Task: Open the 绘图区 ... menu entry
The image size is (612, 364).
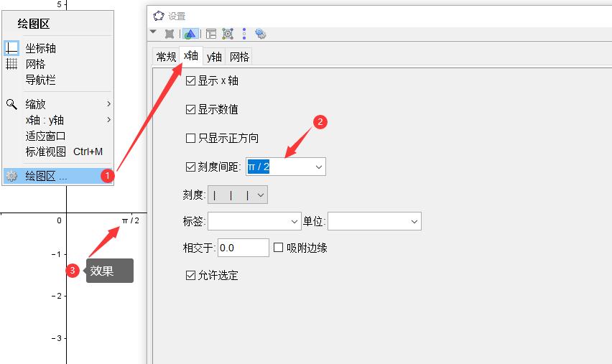Action: tap(59, 176)
